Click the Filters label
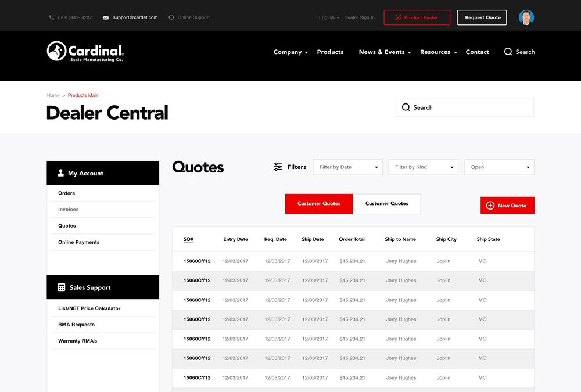Image resolution: width=581 pixels, height=392 pixels. tap(297, 167)
